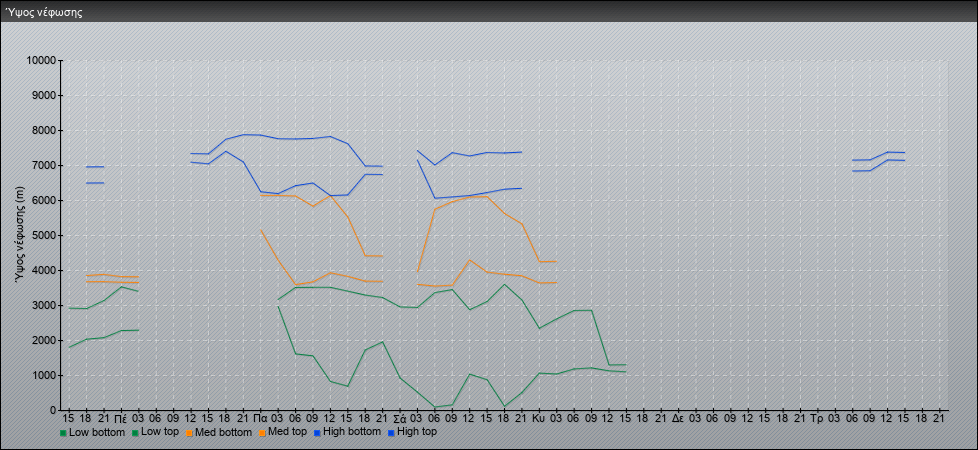Click the 1000 y-axis value
Viewport: 978px width, 450px height.
point(44,375)
